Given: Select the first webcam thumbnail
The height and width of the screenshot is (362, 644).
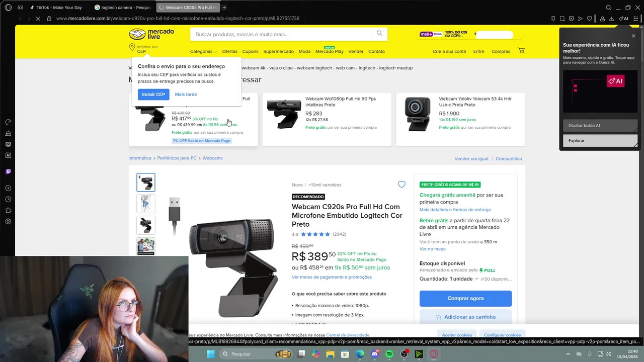Looking at the screenshot, I should coord(146,182).
